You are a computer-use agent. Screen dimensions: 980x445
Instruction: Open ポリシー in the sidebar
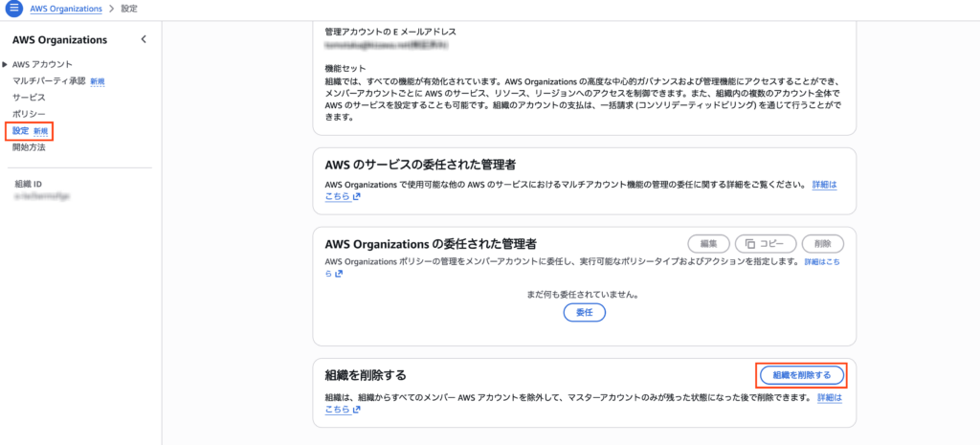point(29,114)
